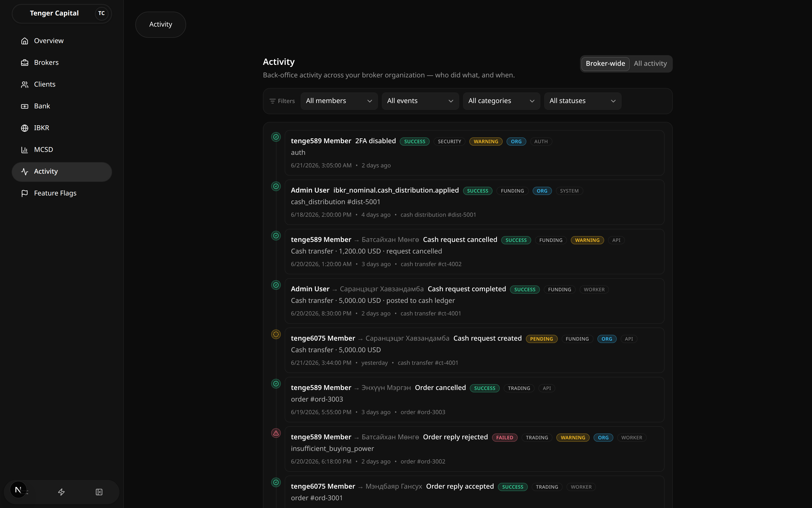The width and height of the screenshot is (812, 508).
Task: Click the status icon beside Cash request completed
Action: 276,285
